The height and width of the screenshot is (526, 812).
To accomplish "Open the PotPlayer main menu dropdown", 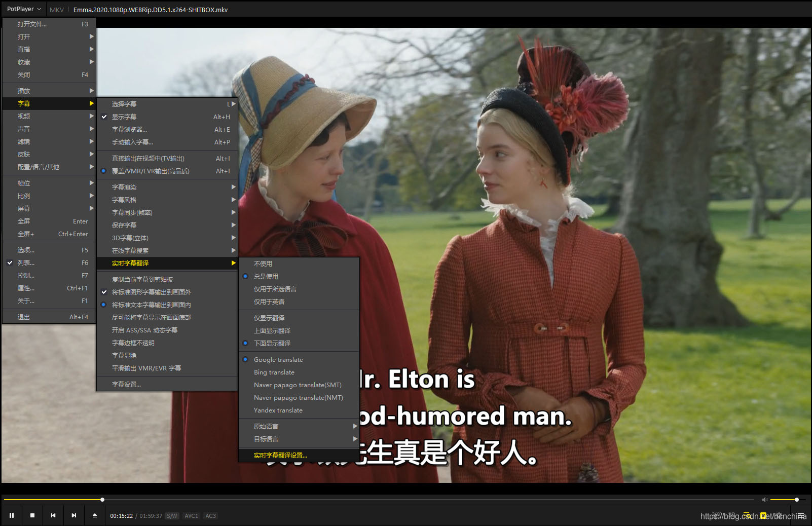I will click(x=24, y=9).
